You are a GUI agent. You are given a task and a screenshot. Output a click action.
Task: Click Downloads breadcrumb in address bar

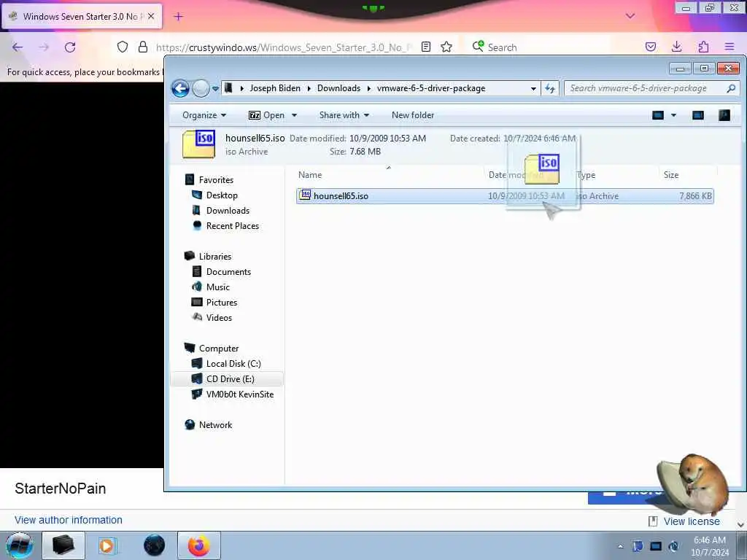pyautogui.click(x=338, y=88)
